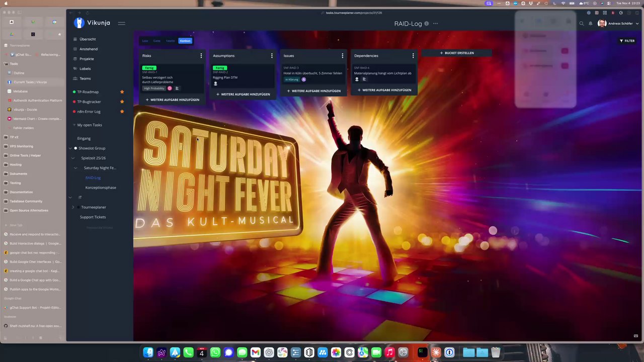644x362 pixels.
Task: Click Bucket erstellen to create a bucket
Action: pyautogui.click(x=457, y=53)
